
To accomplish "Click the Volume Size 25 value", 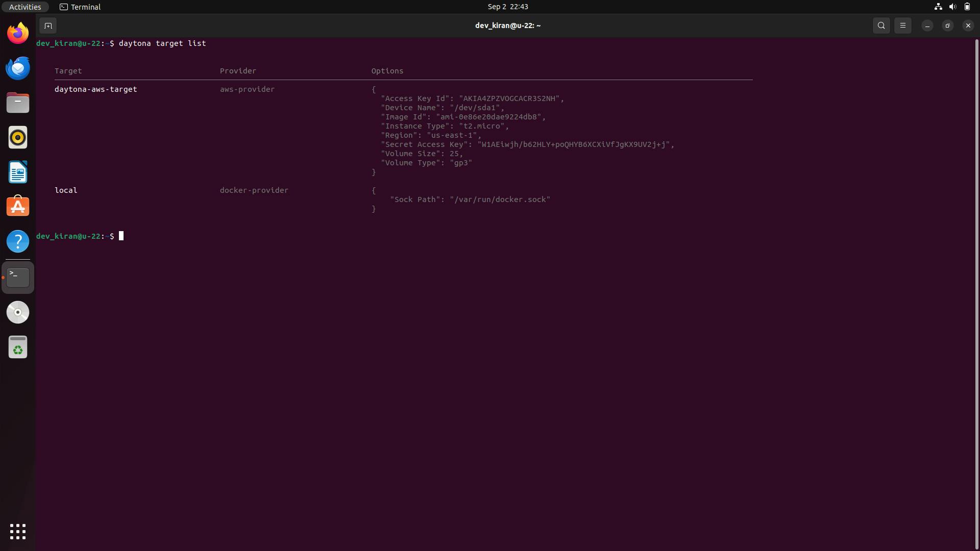I will [x=454, y=154].
